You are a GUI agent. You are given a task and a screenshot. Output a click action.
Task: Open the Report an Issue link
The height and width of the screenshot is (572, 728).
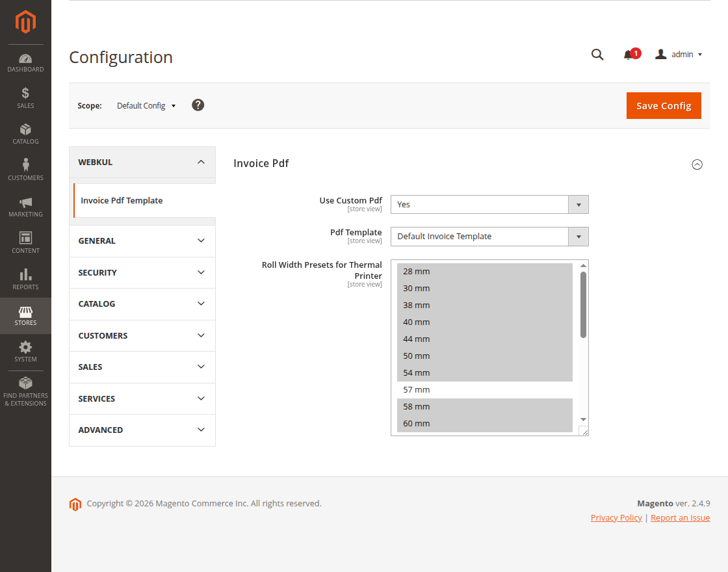(680, 517)
